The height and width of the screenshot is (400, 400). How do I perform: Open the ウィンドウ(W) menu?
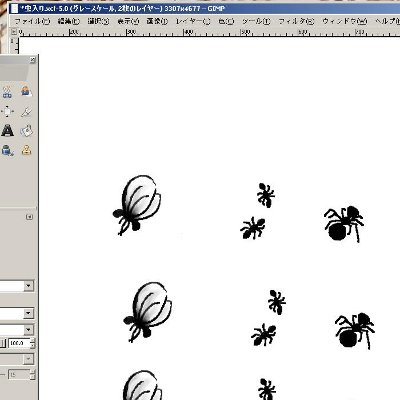[x=344, y=21]
